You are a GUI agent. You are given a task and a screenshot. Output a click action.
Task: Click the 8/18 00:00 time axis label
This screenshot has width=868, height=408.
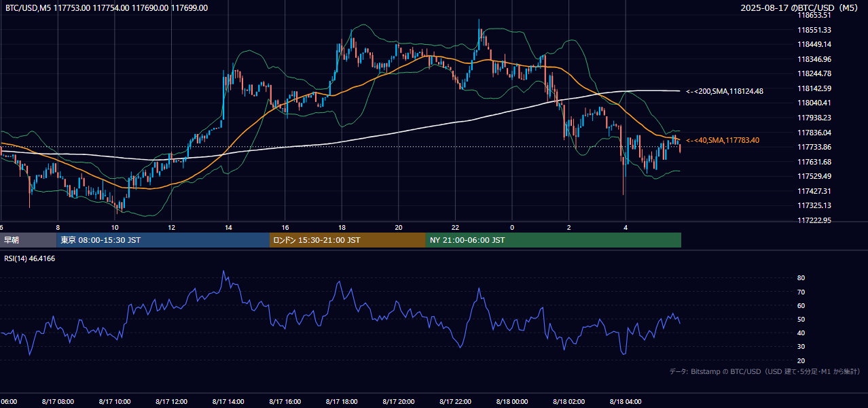(512, 402)
